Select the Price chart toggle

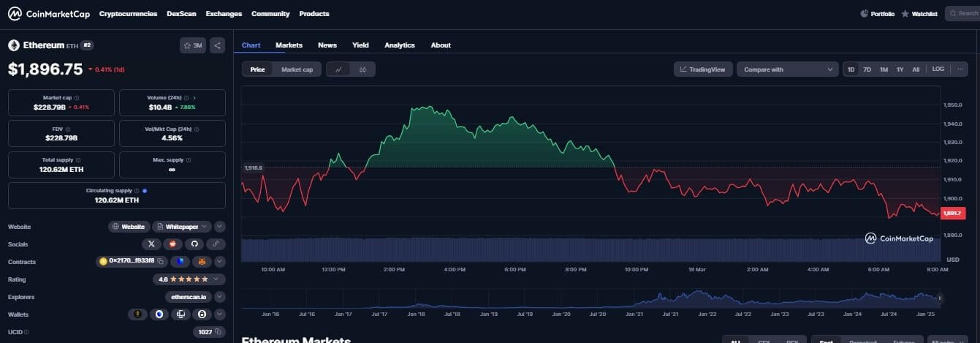(x=258, y=69)
